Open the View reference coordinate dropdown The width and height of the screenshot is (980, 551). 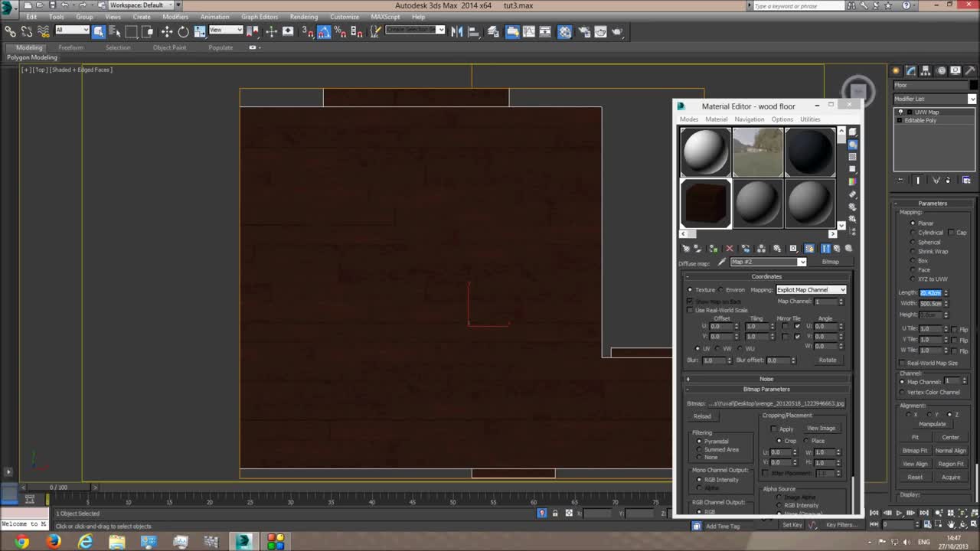tap(225, 30)
